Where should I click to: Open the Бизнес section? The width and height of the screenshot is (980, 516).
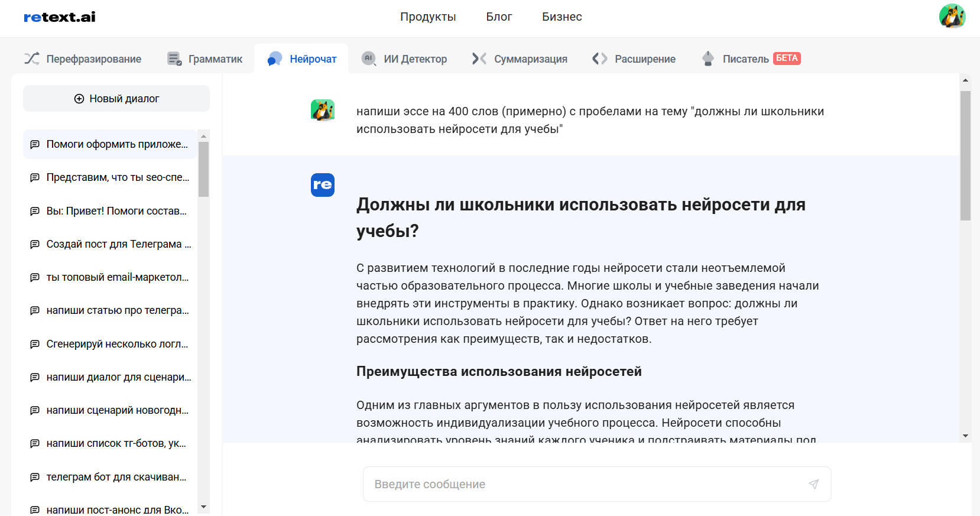pos(562,17)
